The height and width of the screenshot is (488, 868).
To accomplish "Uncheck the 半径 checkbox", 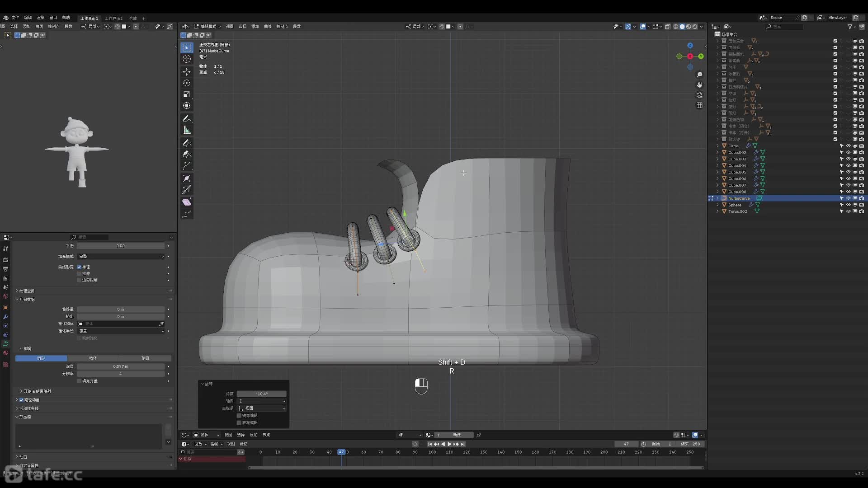I will point(79,267).
